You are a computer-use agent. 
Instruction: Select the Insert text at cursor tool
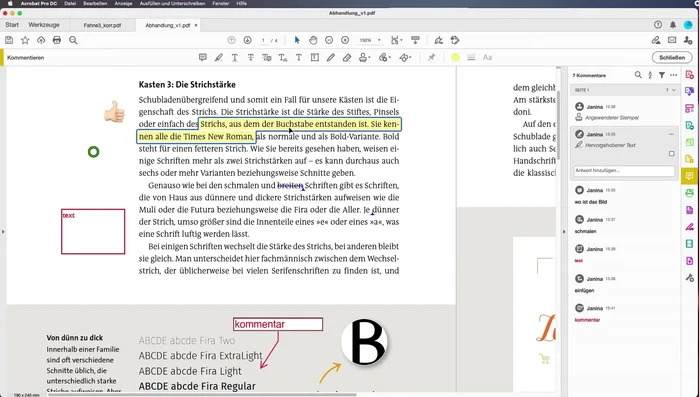pyautogui.click(x=283, y=57)
